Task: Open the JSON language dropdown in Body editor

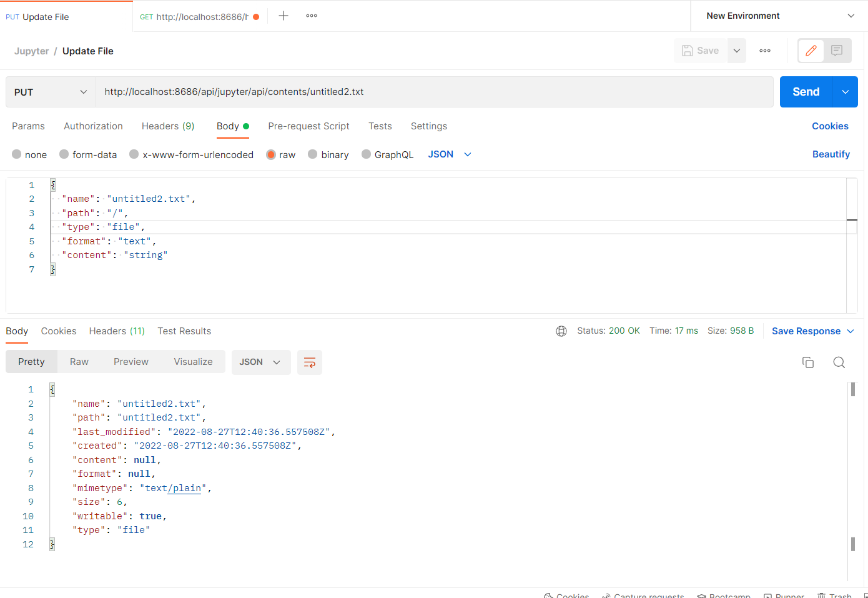Action: pyautogui.click(x=448, y=154)
